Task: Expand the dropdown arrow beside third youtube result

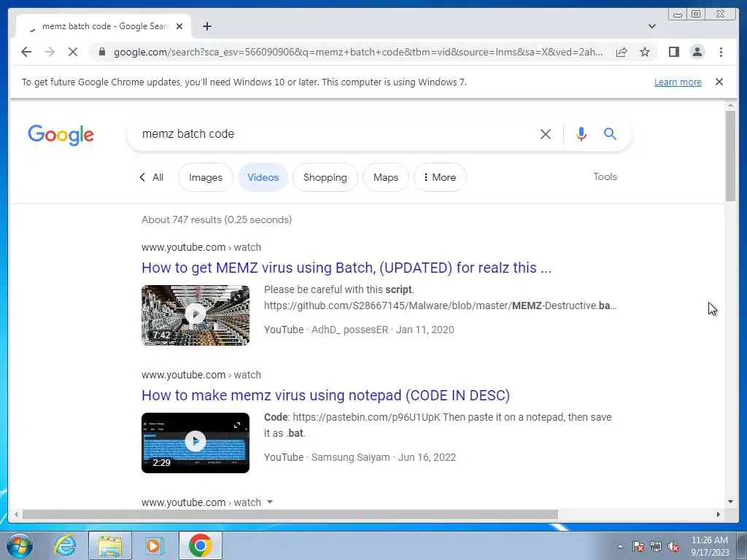Action: tap(270, 502)
